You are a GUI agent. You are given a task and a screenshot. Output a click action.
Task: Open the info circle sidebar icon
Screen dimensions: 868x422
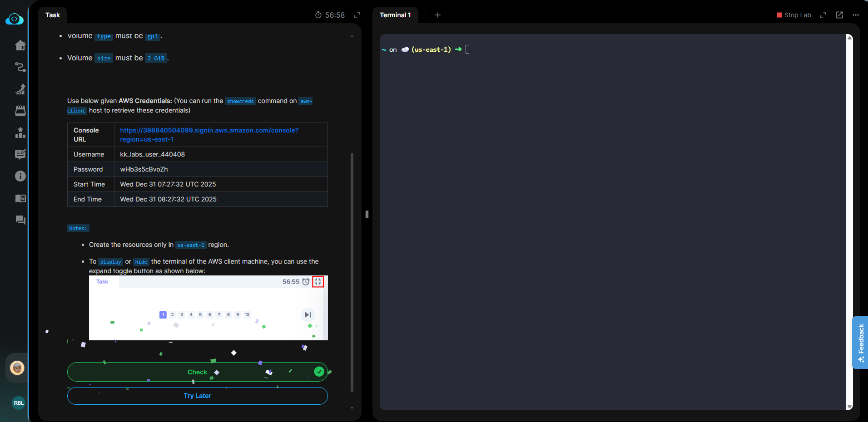[20, 176]
